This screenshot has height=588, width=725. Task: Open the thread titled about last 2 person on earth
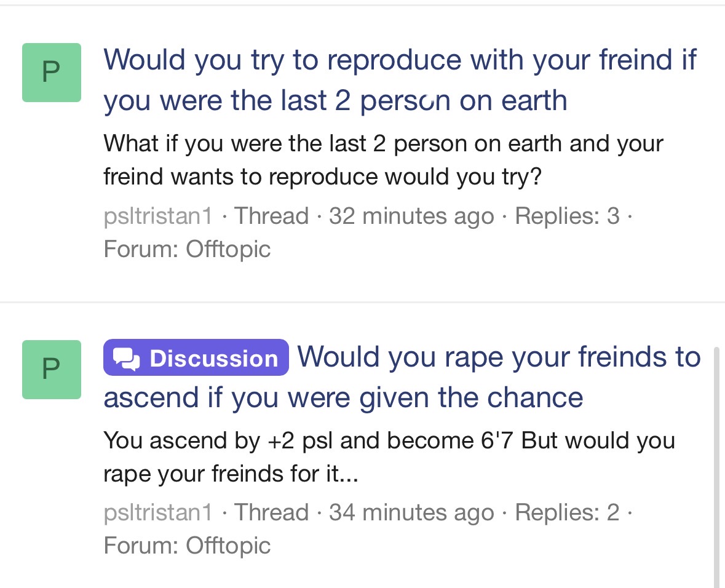400,80
